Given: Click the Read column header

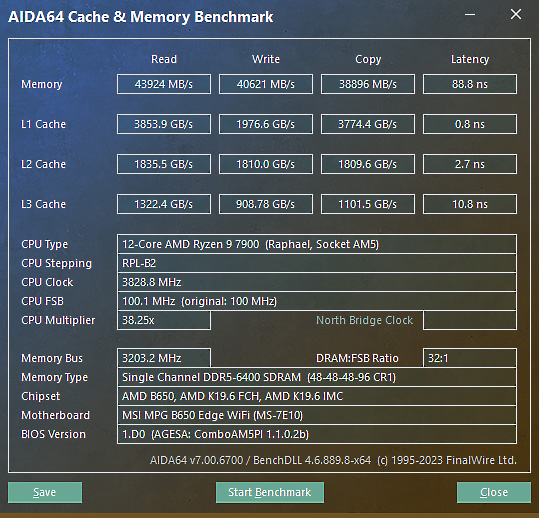Looking at the screenshot, I should tap(164, 59).
